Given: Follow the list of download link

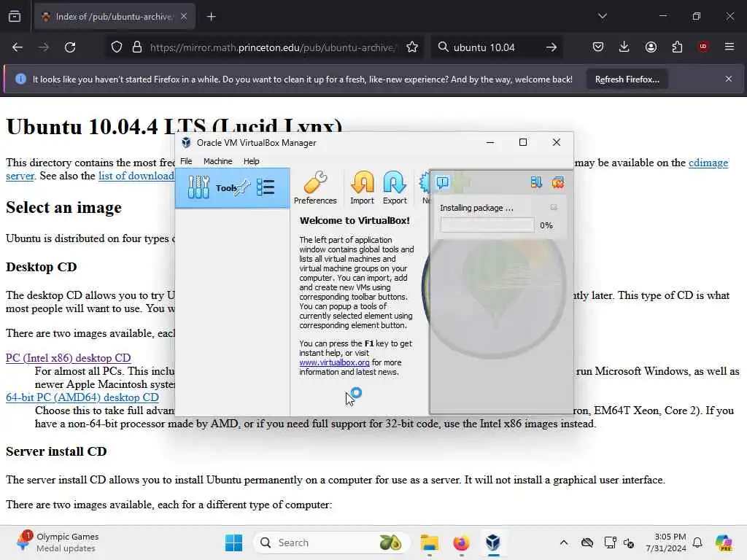Looking at the screenshot, I should (x=136, y=176).
